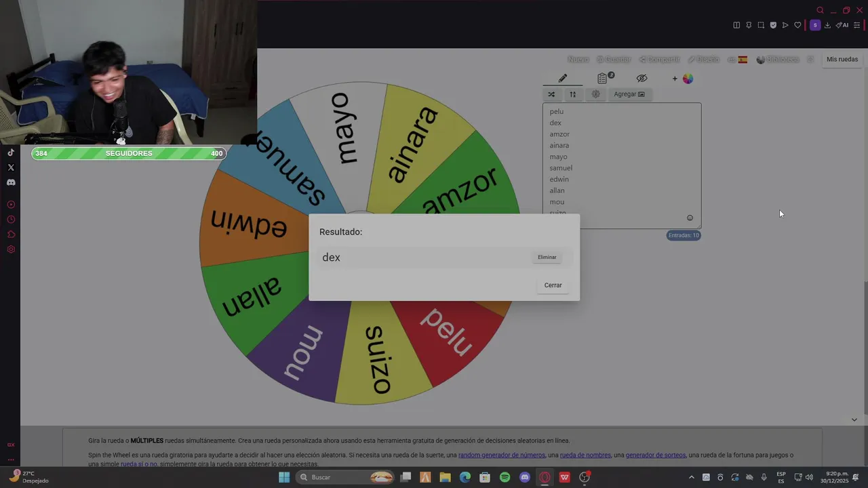The width and height of the screenshot is (868, 488).
Task: Click Compartir in the wheel menu
Action: (x=659, y=60)
